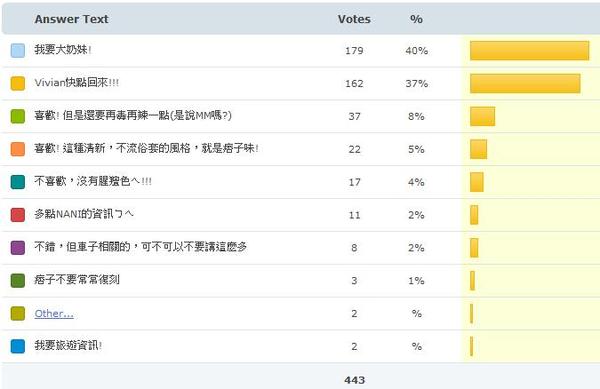600x389 pixels.
Task: Click the light blue swatch beside 我要大奶妹
Action: click(x=18, y=50)
